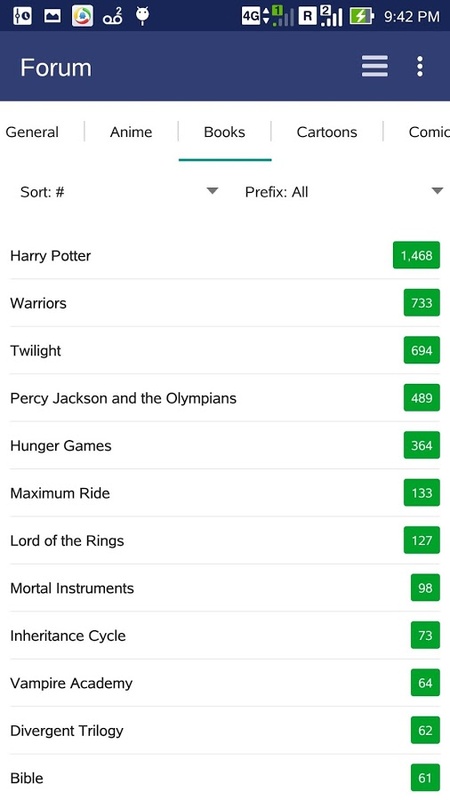
Task: Switch to the Cartoons tab
Action: click(327, 132)
